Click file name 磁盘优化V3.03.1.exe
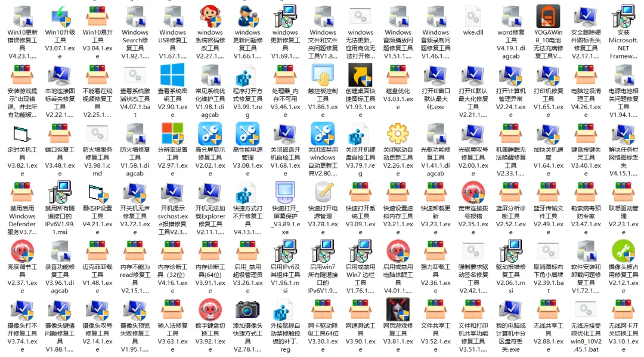 pos(398,99)
